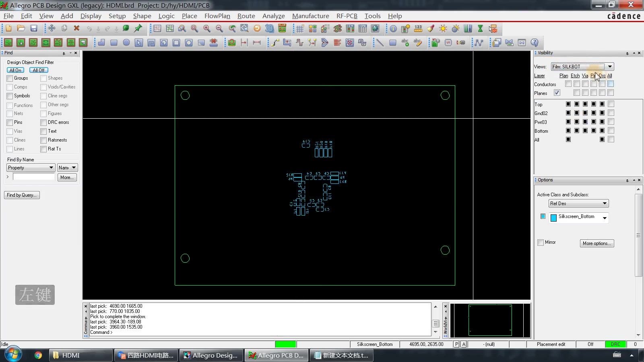Open a design with the folder icon
This screenshot has width=644, height=362.
pos(21,29)
